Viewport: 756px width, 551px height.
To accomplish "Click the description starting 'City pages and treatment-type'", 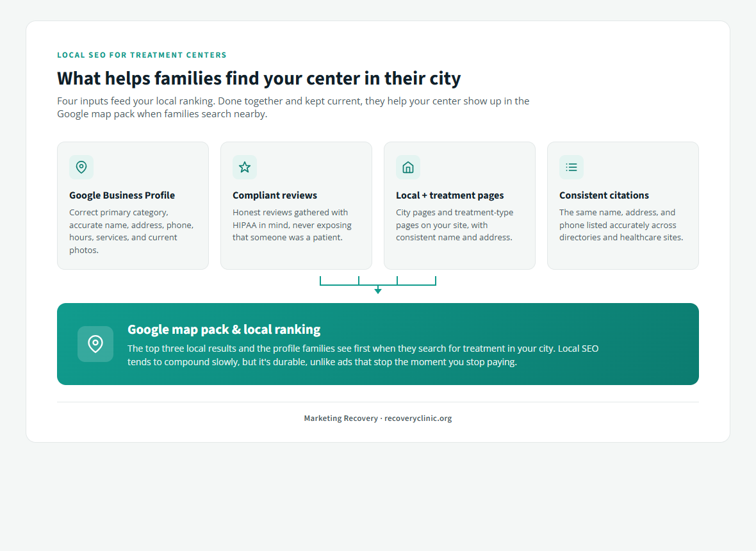I will pyautogui.click(x=455, y=225).
